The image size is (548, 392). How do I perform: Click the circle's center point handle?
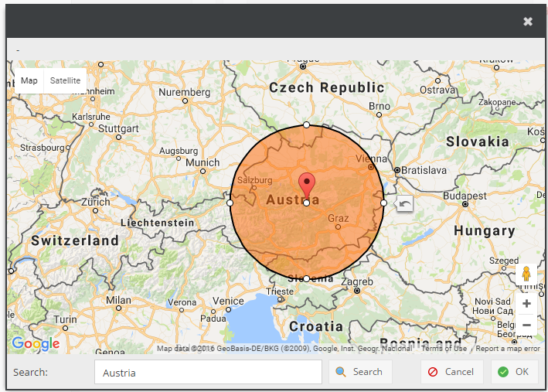(307, 203)
